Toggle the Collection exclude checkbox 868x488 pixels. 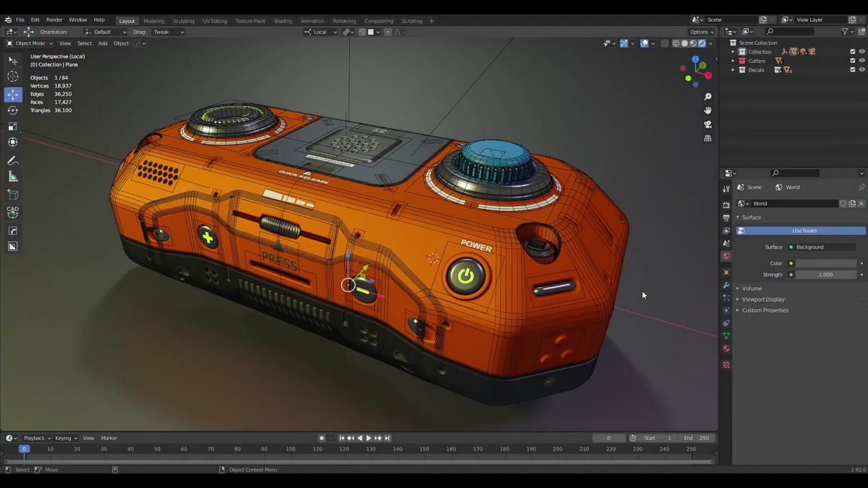coord(852,52)
